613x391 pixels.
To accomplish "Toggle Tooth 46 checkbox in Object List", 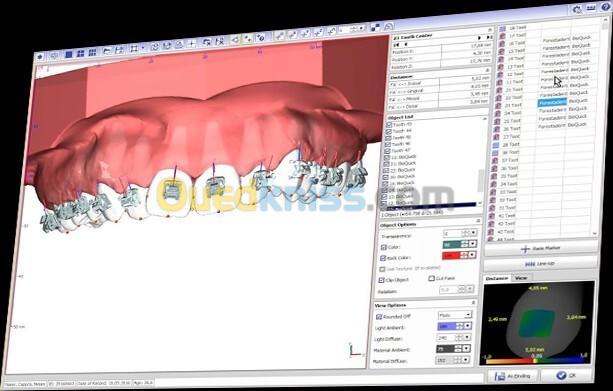I will click(388, 145).
